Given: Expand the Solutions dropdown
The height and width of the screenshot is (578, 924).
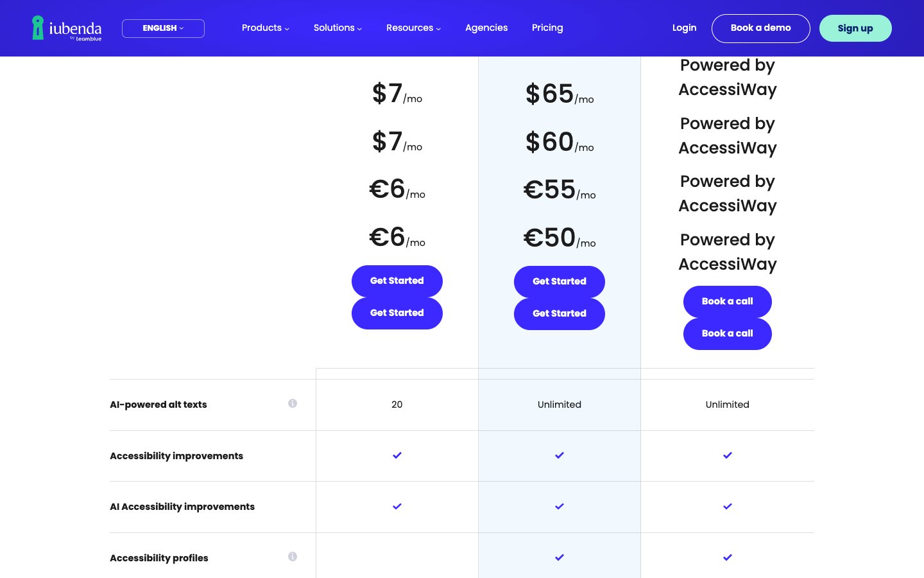Looking at the screenshot, I should coord(338,28).
